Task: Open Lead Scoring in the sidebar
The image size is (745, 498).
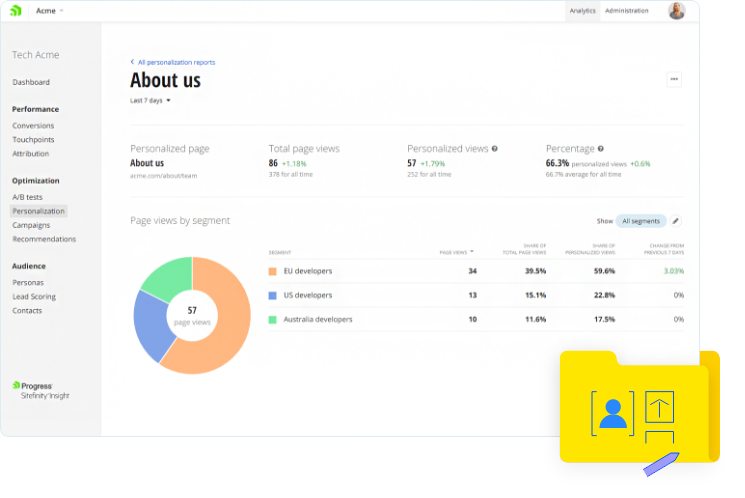Action: click(34, 297)
